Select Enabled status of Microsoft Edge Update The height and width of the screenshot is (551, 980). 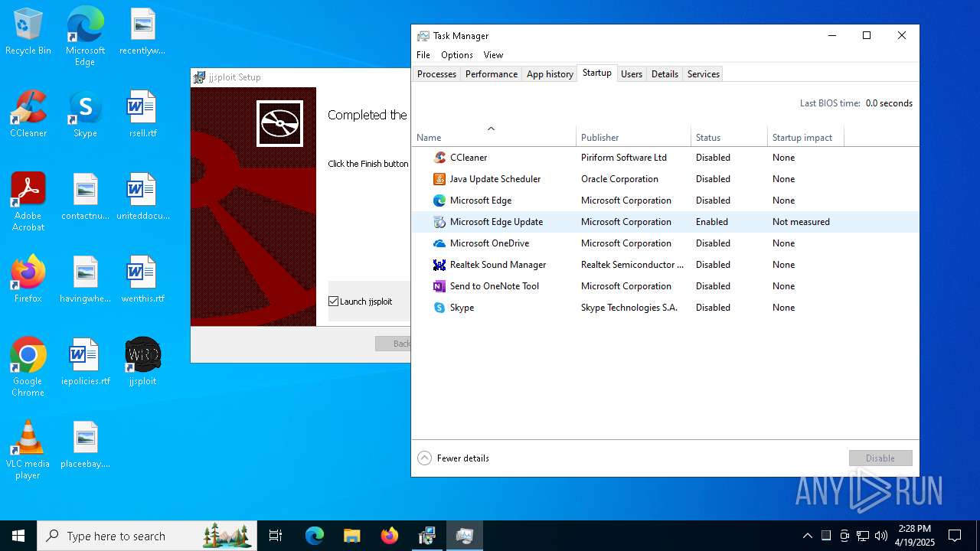click(x=712, y=222)
